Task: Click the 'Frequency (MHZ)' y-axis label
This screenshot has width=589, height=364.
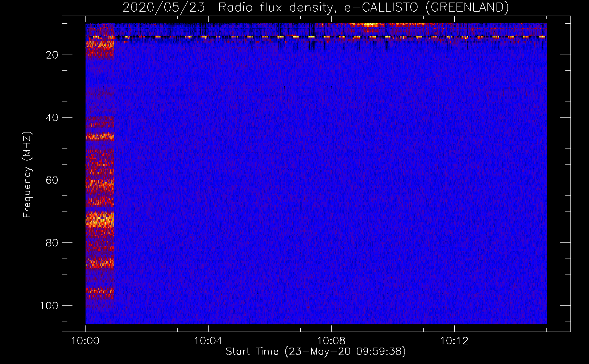Action: click(28, 175)
